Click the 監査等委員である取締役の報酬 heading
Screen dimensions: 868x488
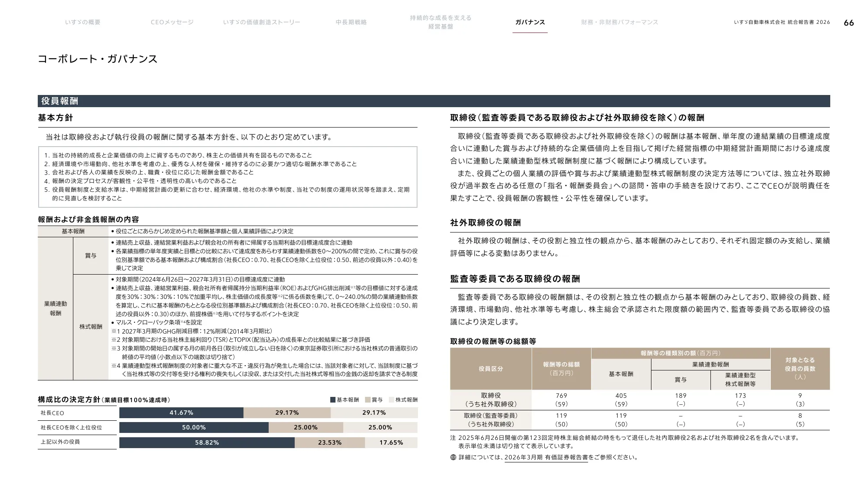[x=515, y=279]
